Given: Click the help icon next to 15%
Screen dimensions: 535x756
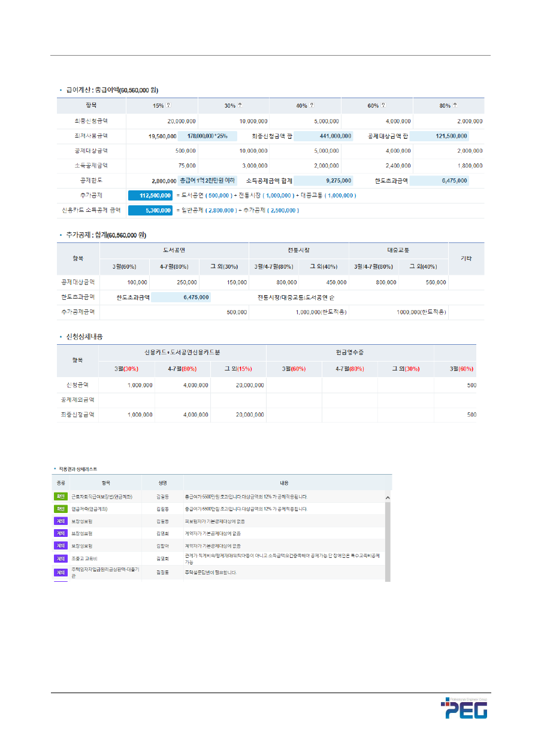Looking at the screenshot, I should click(x=168, y=105).
